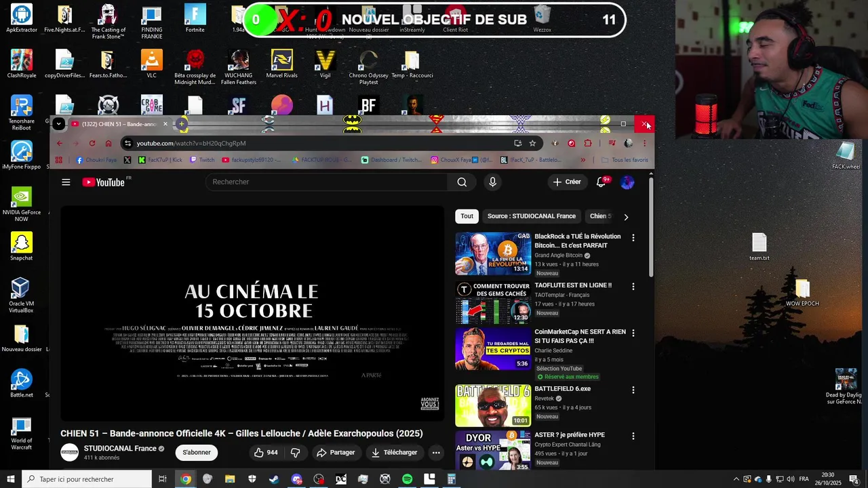Open options menu for ASTER video
868x488 pixels.
click(x=633, y=436)
